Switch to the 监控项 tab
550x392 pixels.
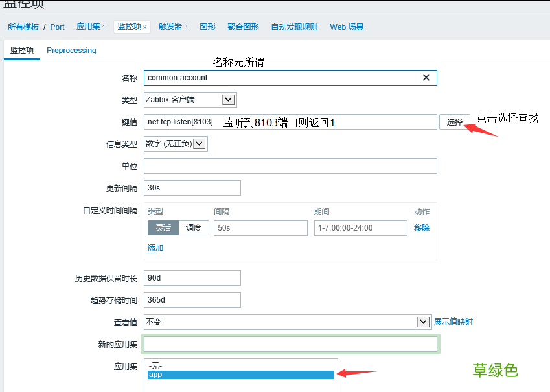[21, 50]
